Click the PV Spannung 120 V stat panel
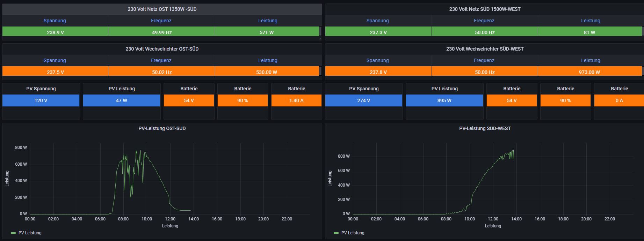644x241 pixels. [x=41, y=100]
